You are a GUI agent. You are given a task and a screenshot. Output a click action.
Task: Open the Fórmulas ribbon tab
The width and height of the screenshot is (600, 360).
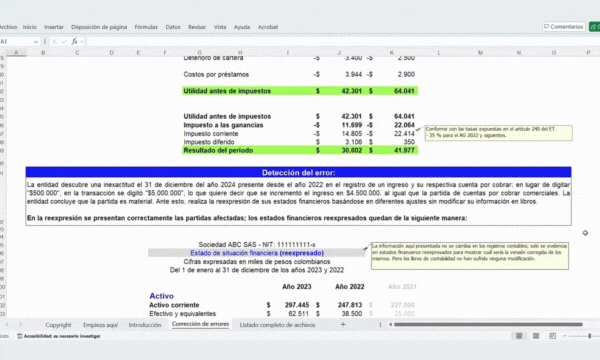tap(146, 27)
